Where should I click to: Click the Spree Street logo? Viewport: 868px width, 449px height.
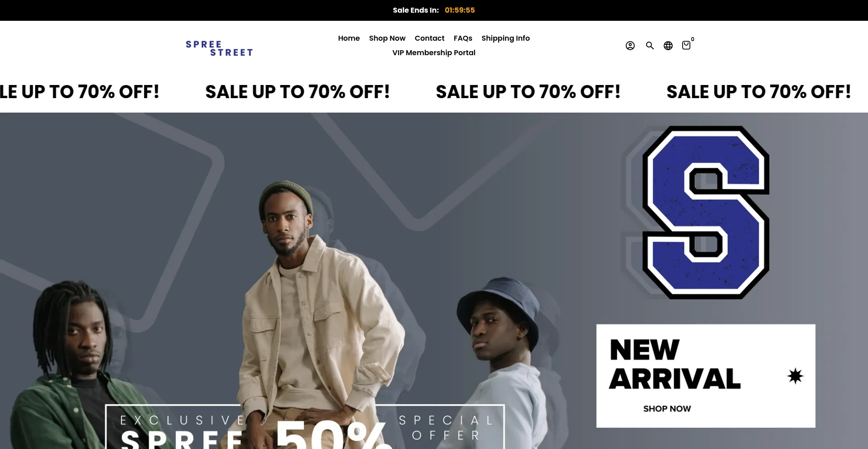coord(219,48)
